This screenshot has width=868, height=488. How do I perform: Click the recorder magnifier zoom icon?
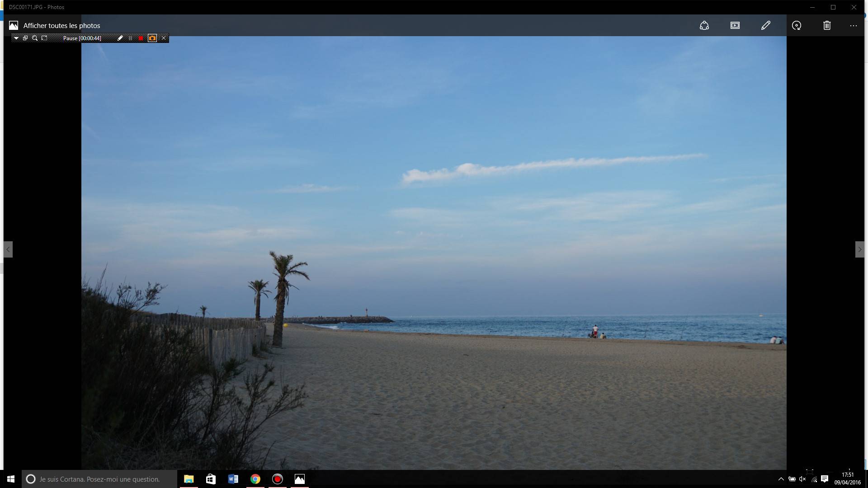coord(35,38)
